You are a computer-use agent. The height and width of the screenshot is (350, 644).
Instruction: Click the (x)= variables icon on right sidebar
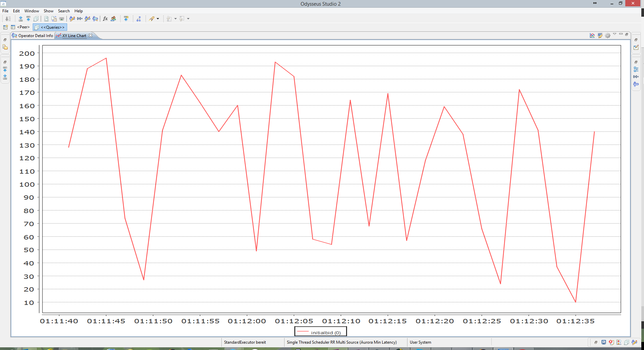[636, 77]
